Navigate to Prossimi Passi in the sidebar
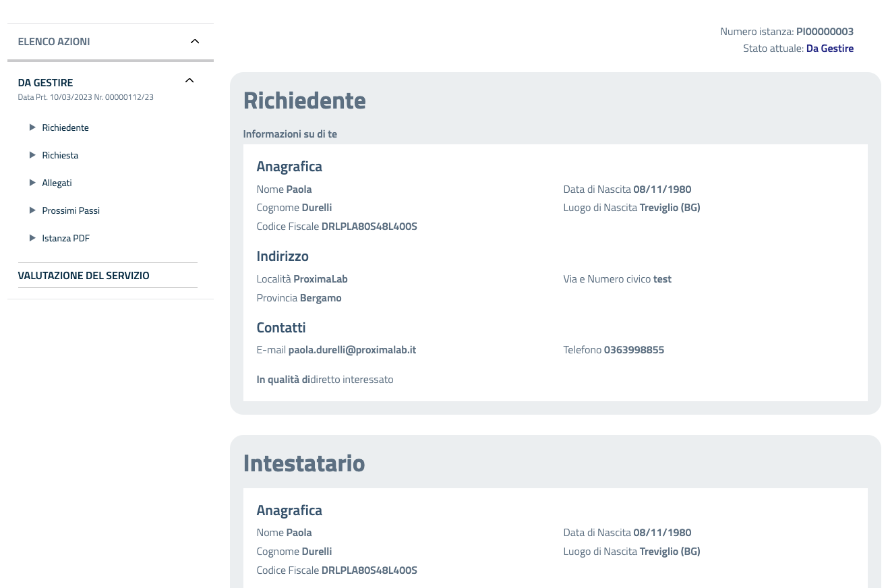This screenshot has height=588, width=888. coord(71,210)
